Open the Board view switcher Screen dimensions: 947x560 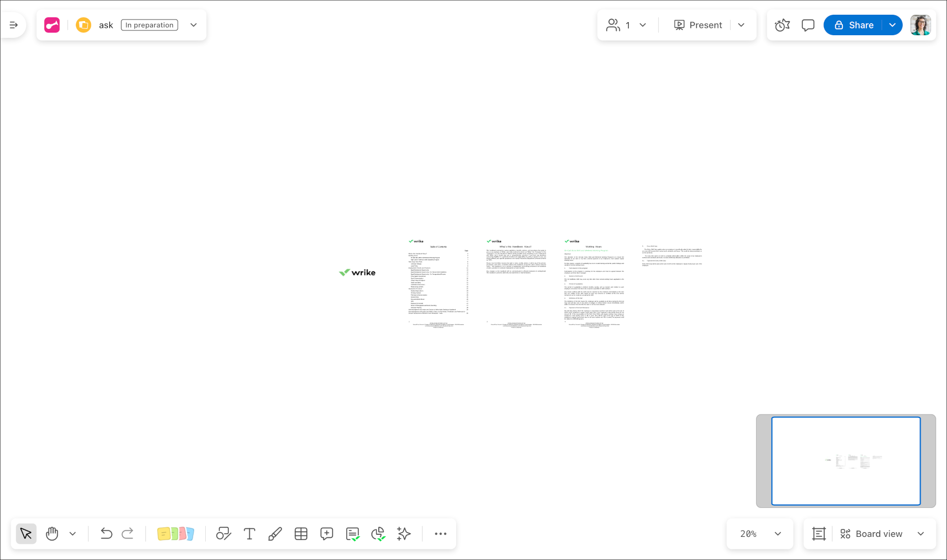tap(879, 534)
